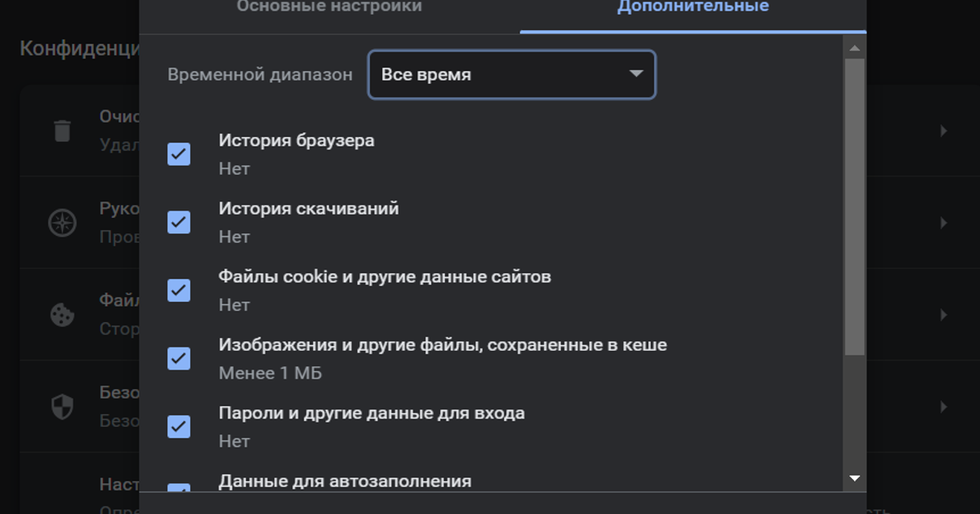Click the scrollbar down arrow

pos(854,478)
